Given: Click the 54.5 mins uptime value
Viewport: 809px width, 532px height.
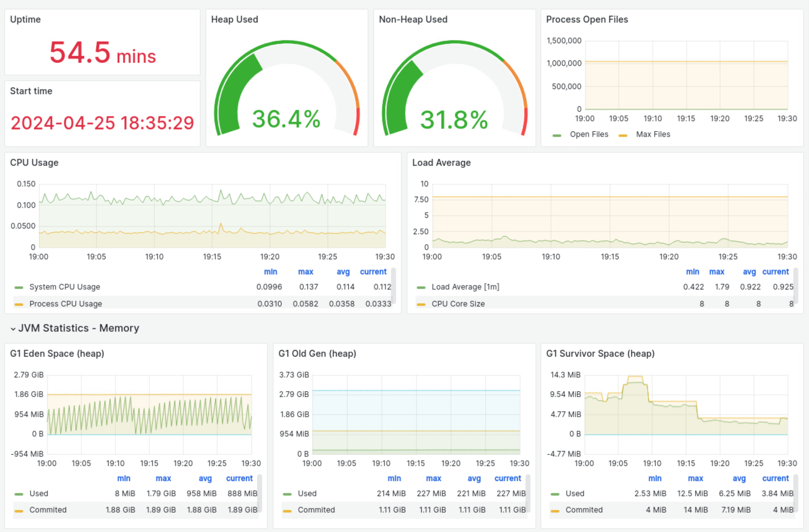Looking at the screenshot, I should click(x=103, y=53).
